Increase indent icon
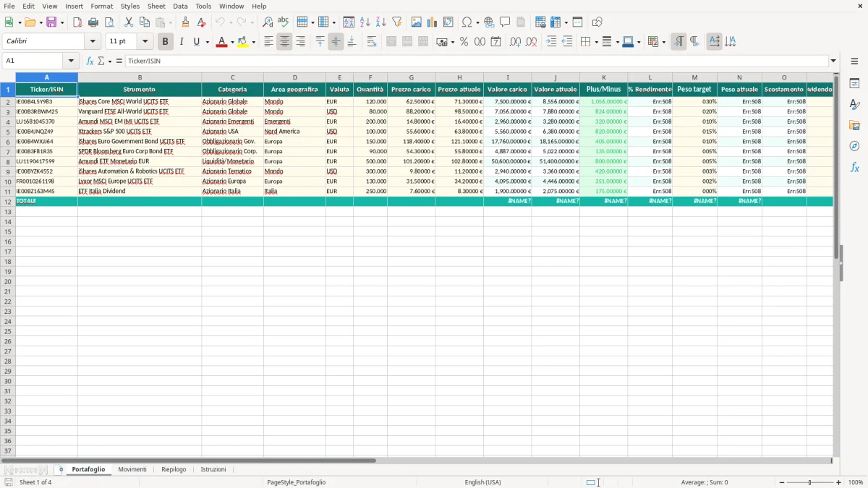 (551, 42)
